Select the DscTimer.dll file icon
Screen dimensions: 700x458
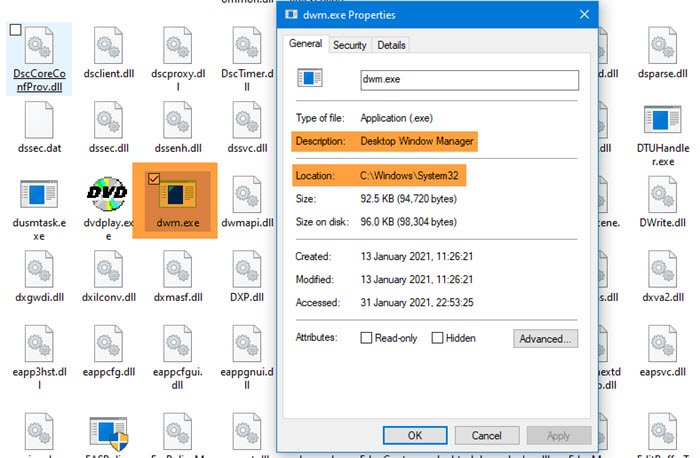[247, 45]
